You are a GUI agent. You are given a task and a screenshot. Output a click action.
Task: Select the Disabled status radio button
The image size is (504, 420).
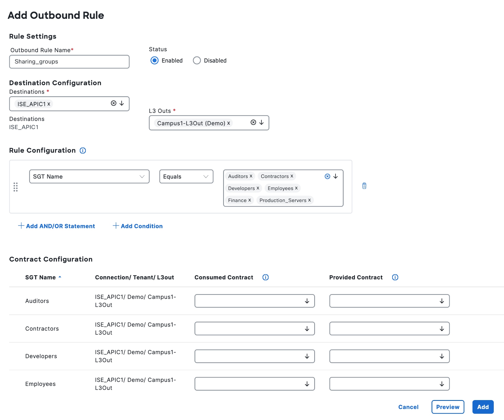(197, 61)
